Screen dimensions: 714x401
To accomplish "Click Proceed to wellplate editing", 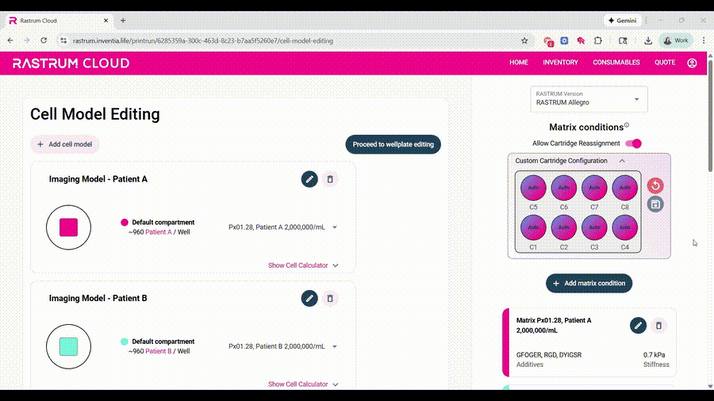I will [393, 144].
